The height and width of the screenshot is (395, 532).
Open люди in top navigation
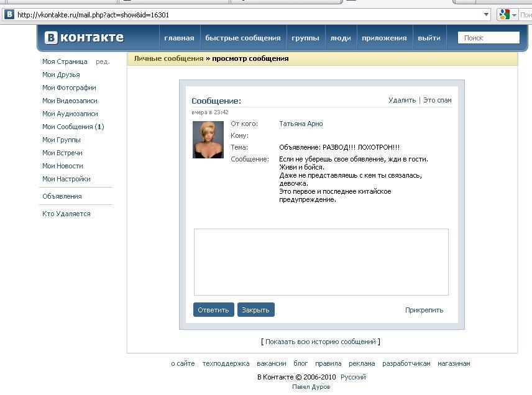point(341,38)
